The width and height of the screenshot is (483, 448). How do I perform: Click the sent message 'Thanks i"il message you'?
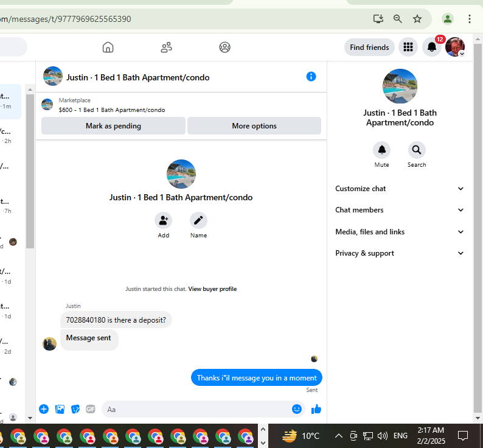[257, 378]
